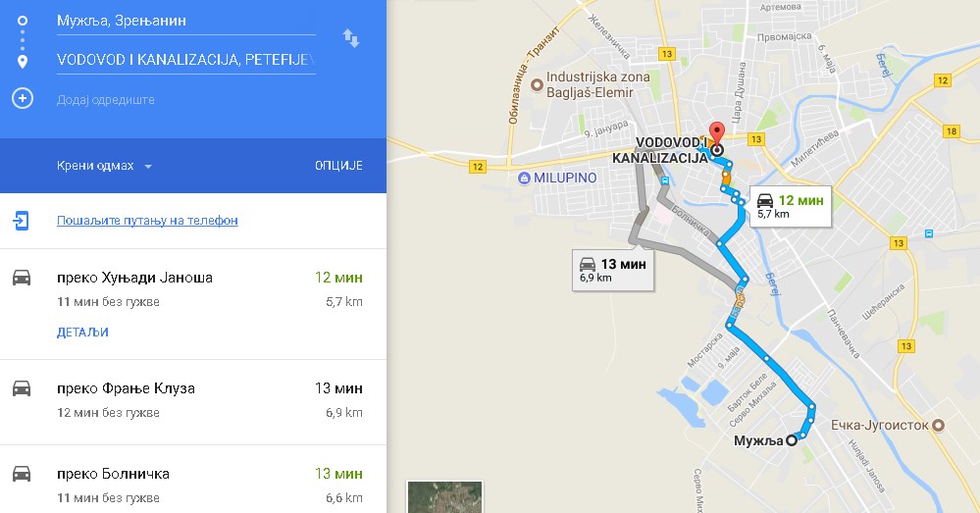Viewport: 980px width, 513px height.
Task: Click the car icon beside преко Болничка
Action: point(22,474)
